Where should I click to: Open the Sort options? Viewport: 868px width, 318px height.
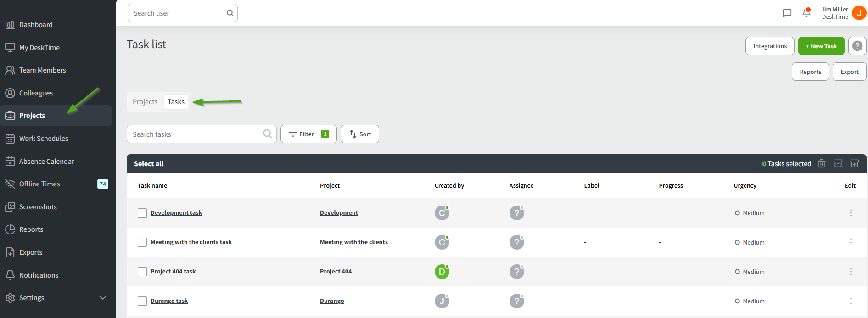click(x=360, y=134)
